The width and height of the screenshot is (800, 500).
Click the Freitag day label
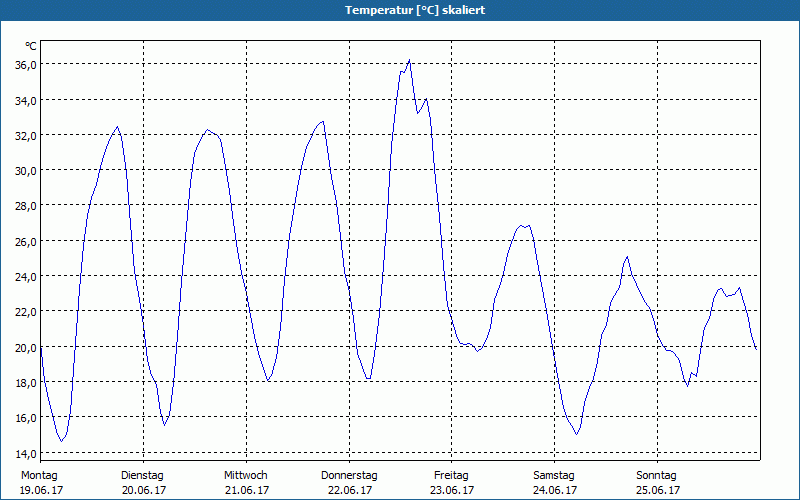[x=452, y=476]
